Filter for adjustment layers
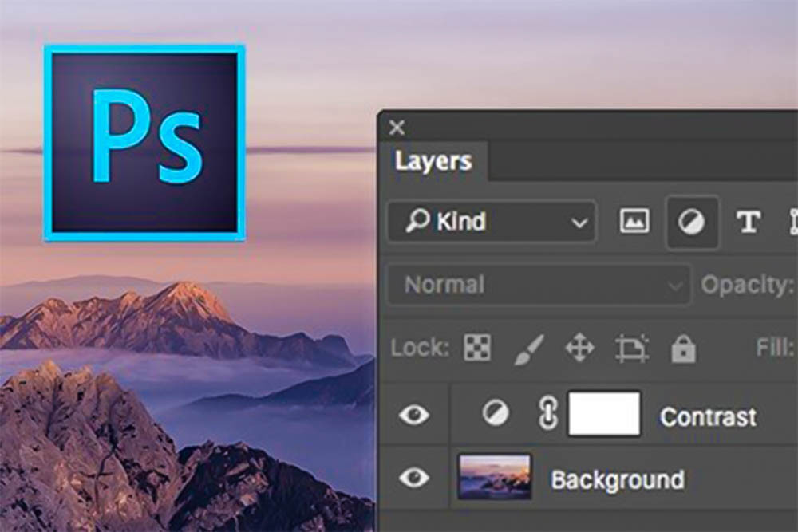Viewport: 798px width, 532px height. [x=692, y=223]
